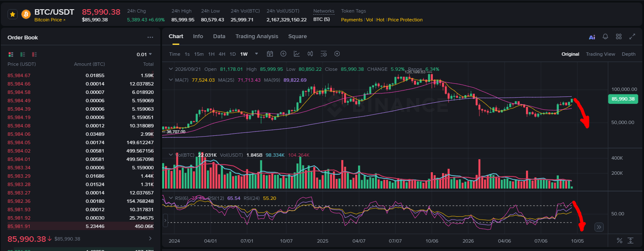The width and height of the screenshot is (644, 251).
Task: Click the add (plus circle) chart tool icon
Action: click(x=283, y=54)
